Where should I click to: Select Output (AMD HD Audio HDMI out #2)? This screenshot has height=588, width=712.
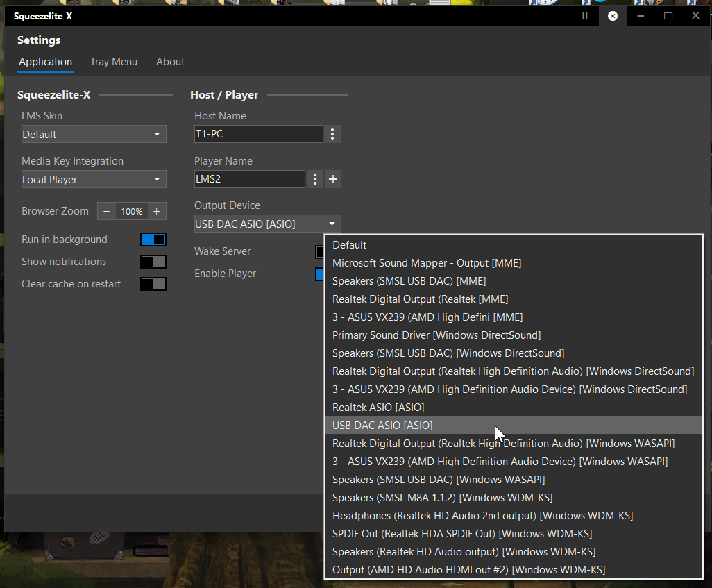(x=514, y=570)
